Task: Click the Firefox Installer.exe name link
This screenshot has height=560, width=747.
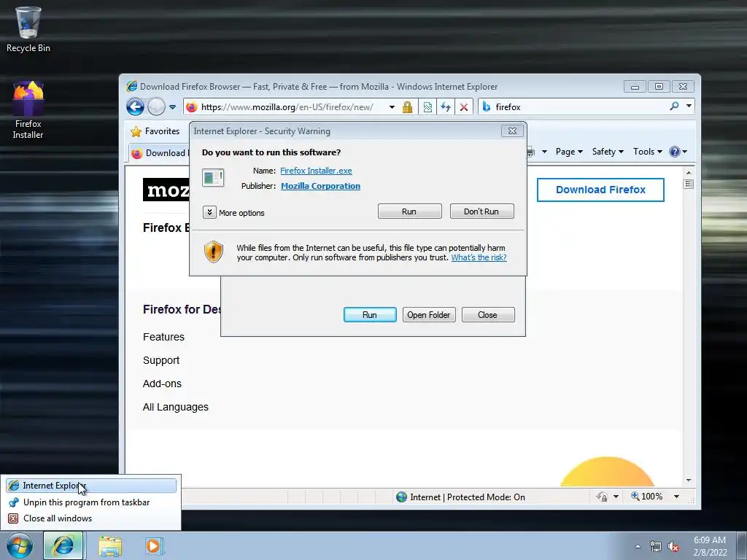Action: 316,171
